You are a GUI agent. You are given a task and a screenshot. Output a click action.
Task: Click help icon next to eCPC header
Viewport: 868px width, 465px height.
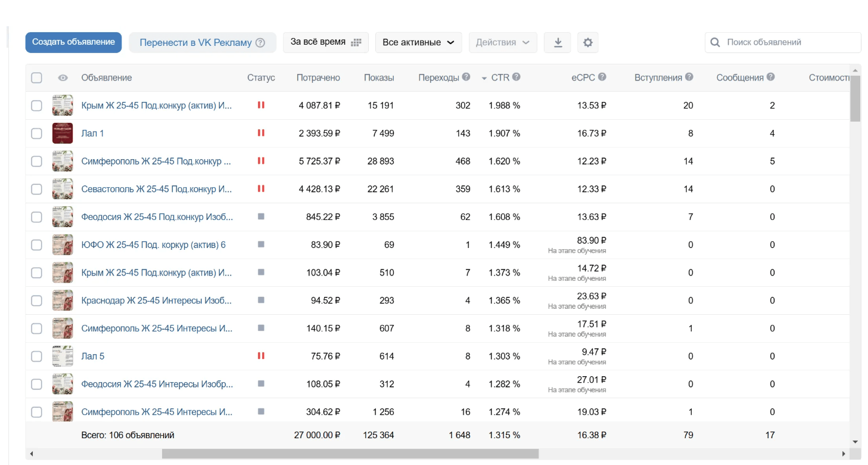click(602, 77)
